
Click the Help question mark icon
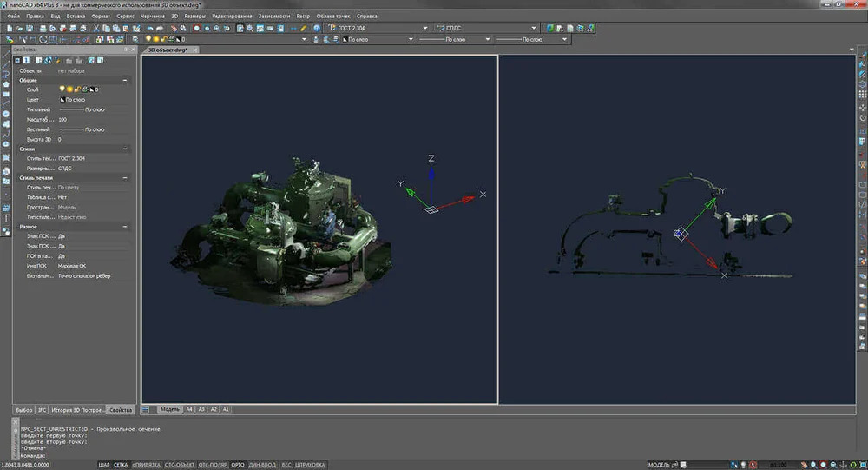(x=317, y=28)
